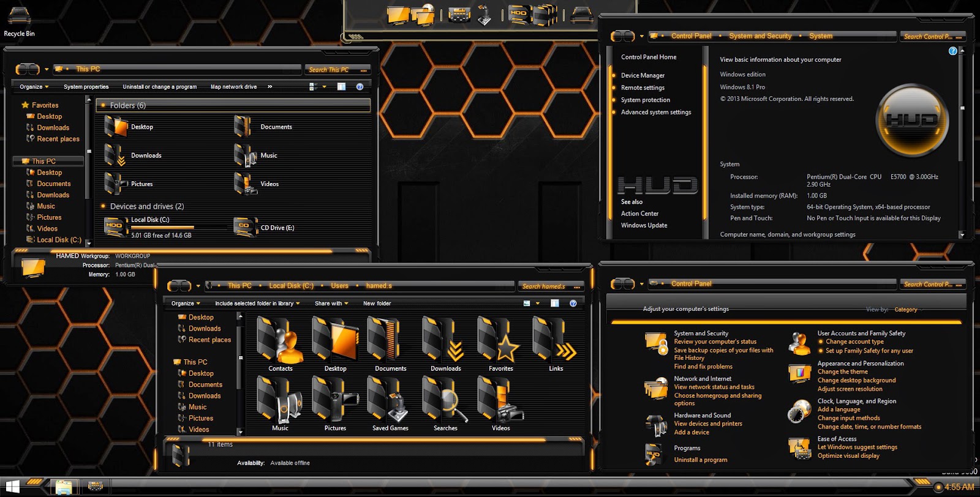Image resolution: width=980 pixels, height=497 pixels.
Task: Select Local Disk (C:) drive icon
Action: pos(115,226)
